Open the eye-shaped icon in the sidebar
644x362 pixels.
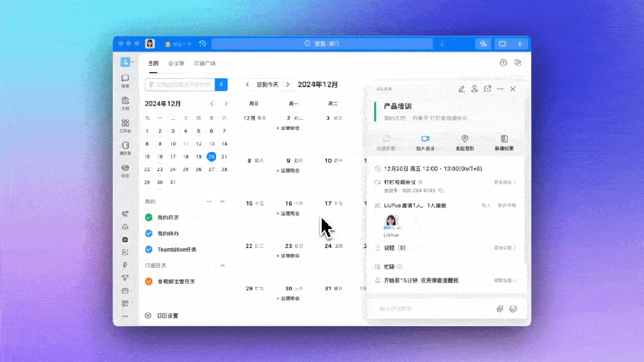(x=125, y=168)
